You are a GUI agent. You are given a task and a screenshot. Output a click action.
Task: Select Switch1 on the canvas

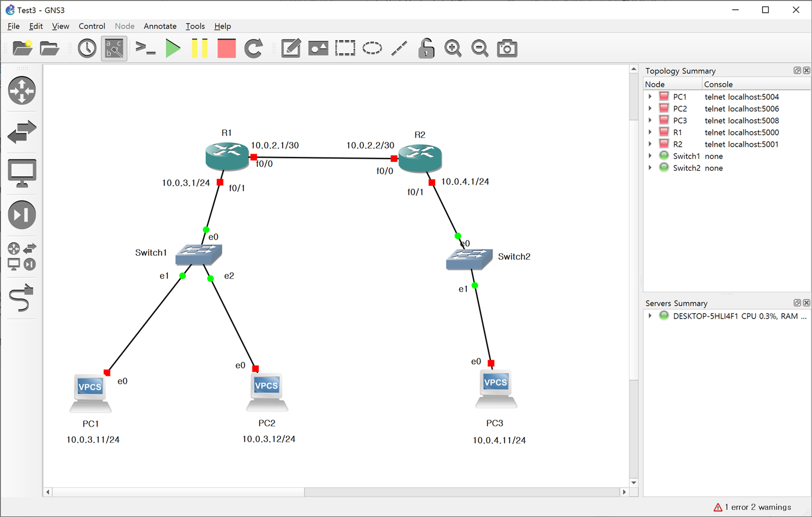click(x=199, y=255)
